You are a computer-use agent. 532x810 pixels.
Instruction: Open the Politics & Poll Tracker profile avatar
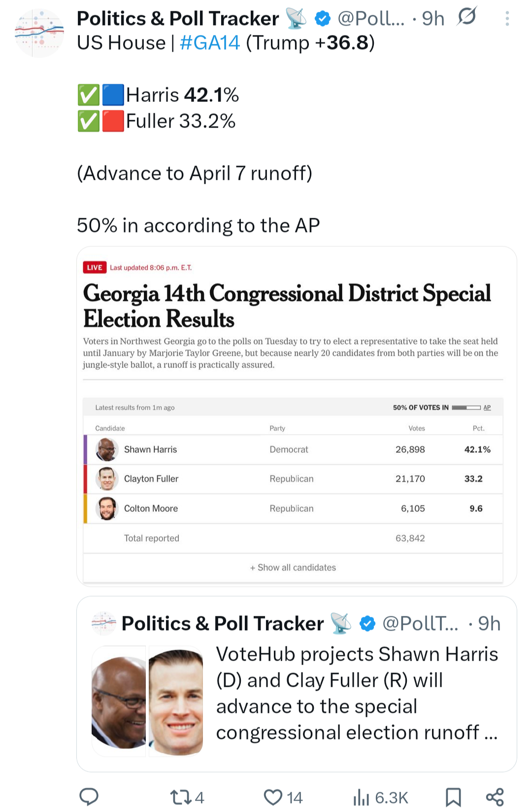[x=39, y=33]
